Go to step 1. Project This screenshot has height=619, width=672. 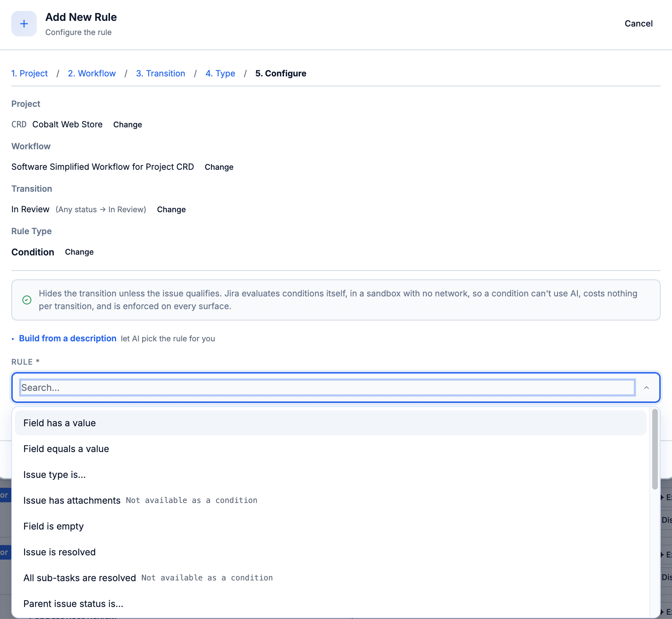[x=29, y=73]
